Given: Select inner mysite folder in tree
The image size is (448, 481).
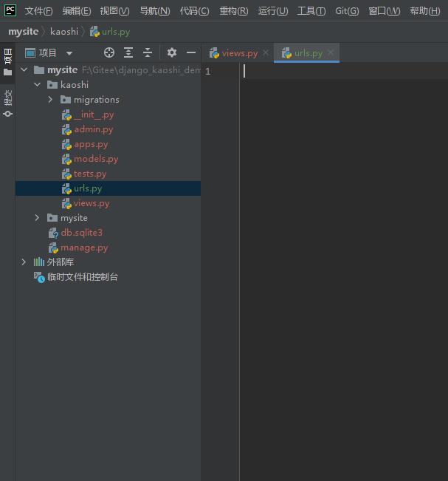Looking at the screenshot, I should (x=108, y=218).
